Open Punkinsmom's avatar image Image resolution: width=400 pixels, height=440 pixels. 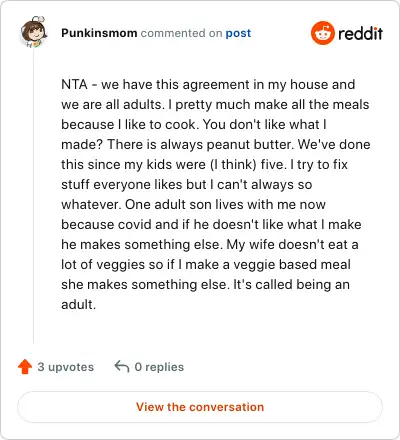pos(33,32)
